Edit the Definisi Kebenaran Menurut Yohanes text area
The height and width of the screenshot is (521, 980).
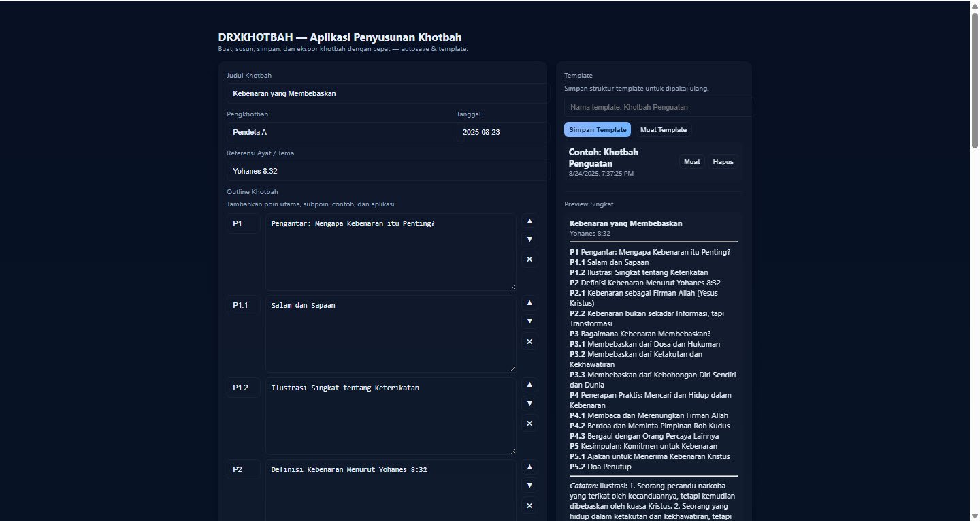(391, 490)
